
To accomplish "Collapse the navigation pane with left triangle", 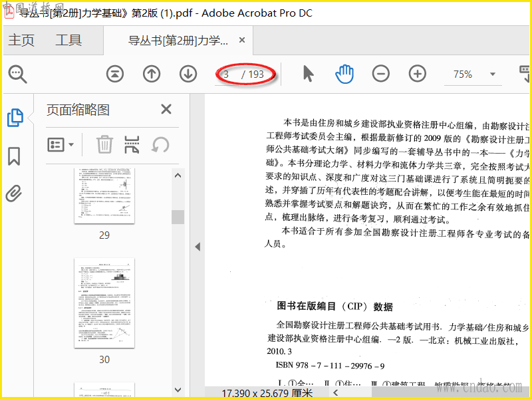I will 198,247.
